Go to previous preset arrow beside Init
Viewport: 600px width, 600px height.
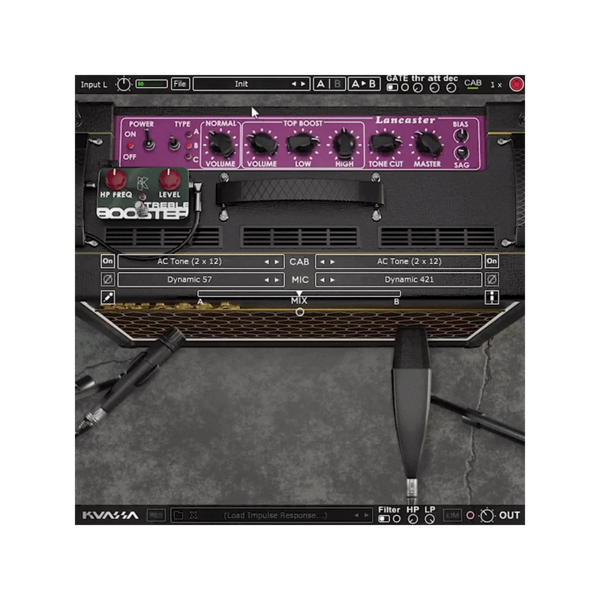294,84
